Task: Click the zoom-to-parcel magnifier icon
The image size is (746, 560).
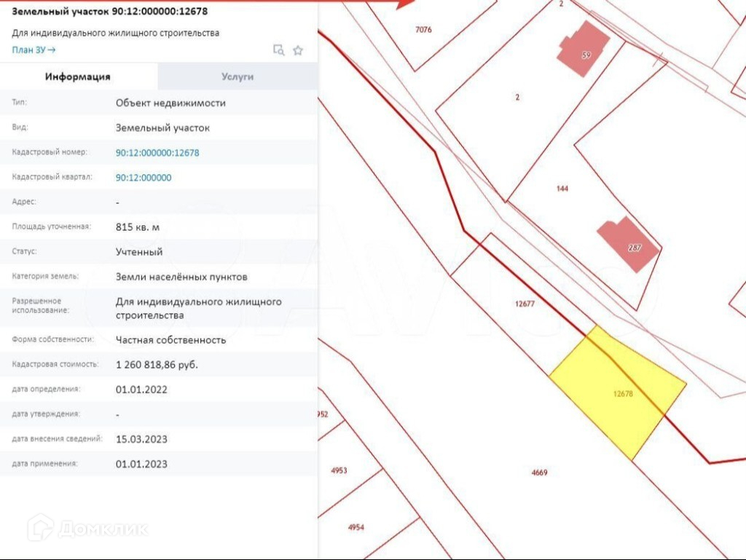Action: pyautogui.click(x=278, y=50)
